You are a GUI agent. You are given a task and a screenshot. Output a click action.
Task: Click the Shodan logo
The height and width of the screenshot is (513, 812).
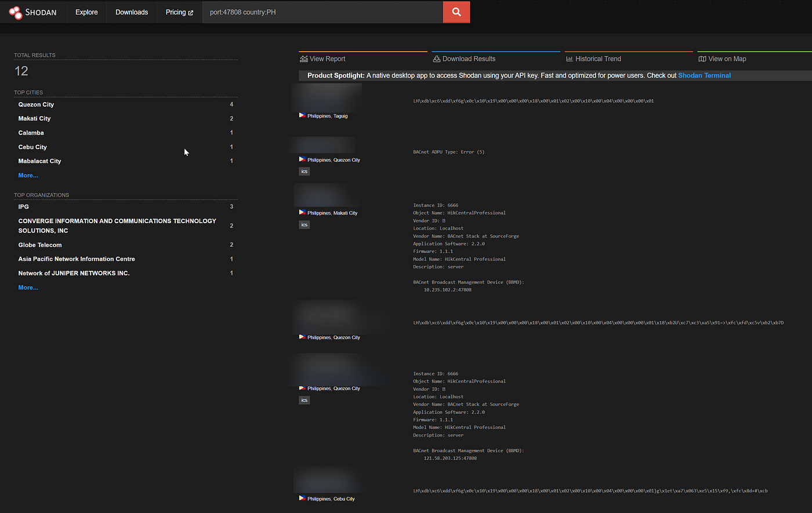tap(32, 12)
